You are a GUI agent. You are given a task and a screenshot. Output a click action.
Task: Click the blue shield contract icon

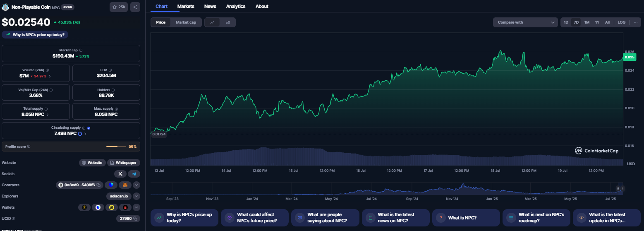[x=111, y=185]
